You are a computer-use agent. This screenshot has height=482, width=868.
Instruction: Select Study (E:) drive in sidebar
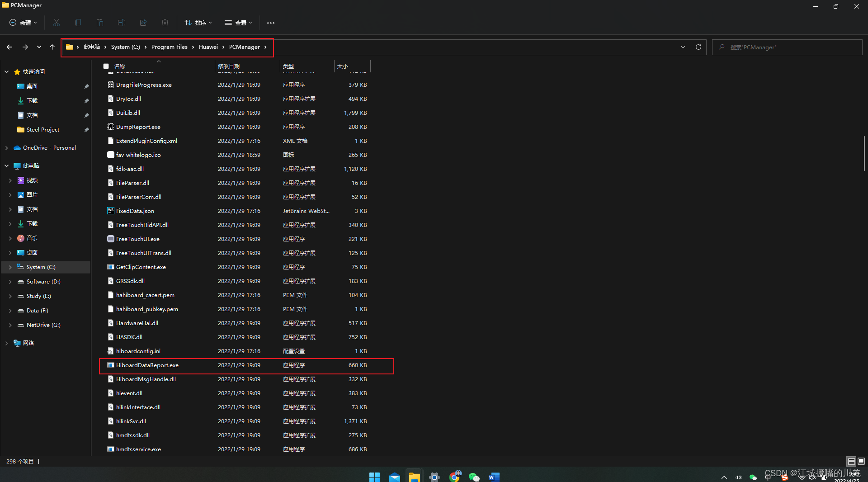[x=39, y=296]
